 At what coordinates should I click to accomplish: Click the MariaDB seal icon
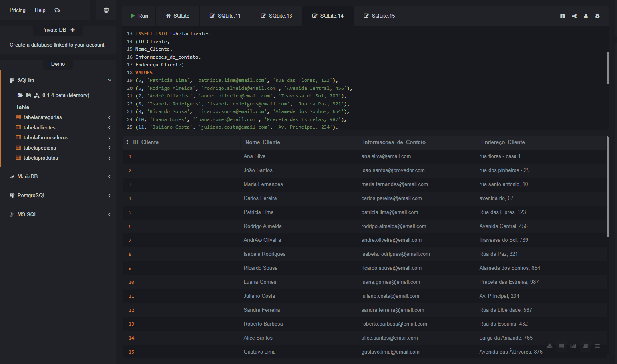click(x=12, y=176)
